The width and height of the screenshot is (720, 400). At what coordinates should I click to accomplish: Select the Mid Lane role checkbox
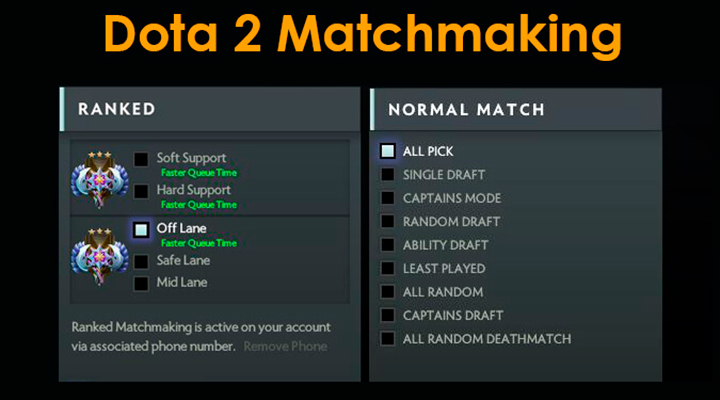point(141,283)
